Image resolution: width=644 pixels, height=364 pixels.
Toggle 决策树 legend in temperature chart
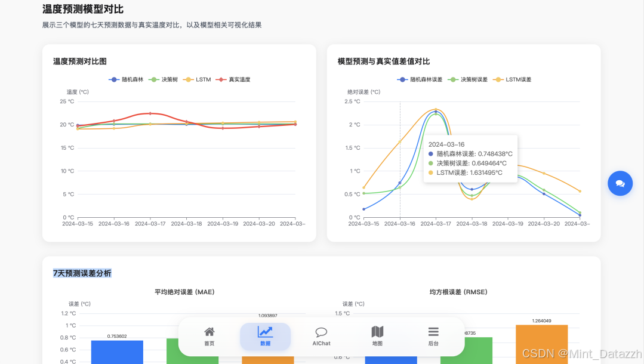click(163, 79)
